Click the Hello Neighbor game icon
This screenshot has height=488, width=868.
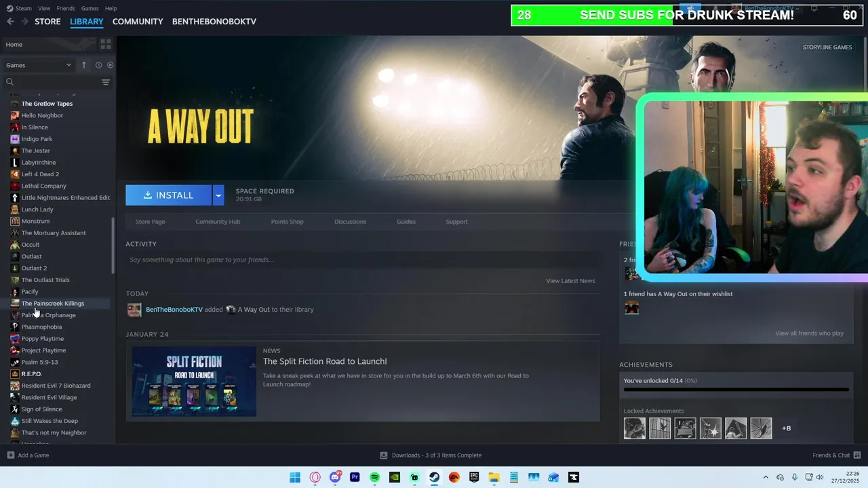[x=15, y=115]
